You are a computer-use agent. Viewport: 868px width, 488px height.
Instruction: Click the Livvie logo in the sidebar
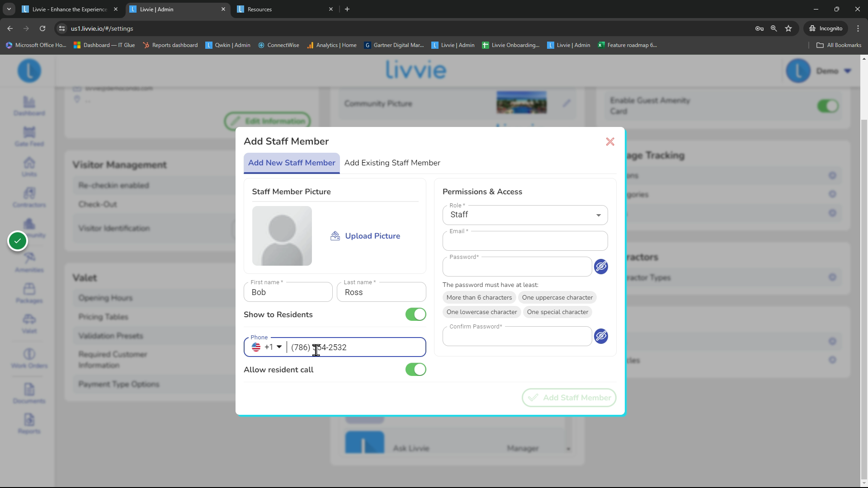coord(29,71)
